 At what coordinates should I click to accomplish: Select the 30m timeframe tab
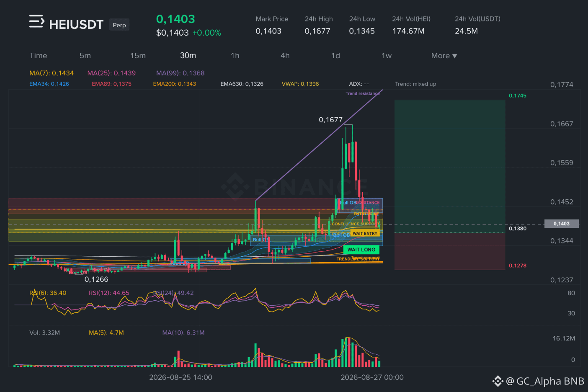[188, 56]
